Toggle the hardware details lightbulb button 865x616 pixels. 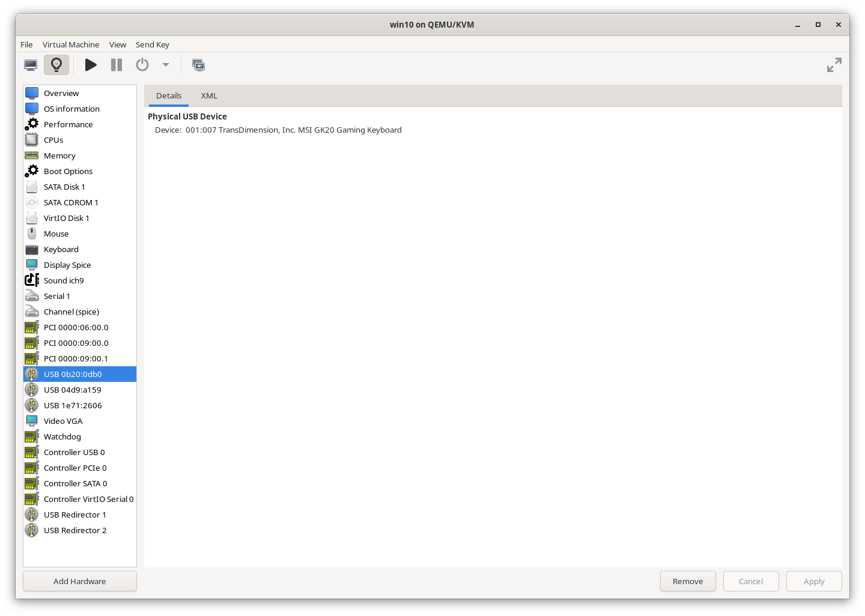click(56, 65)
